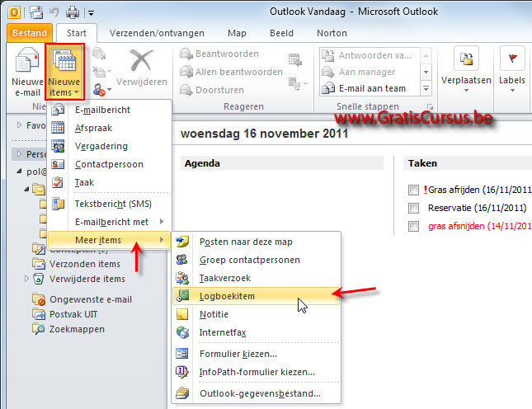Check the gras afsnijden task checkbox
Viewport: 532px width, 409px height.
pos(413,226)
